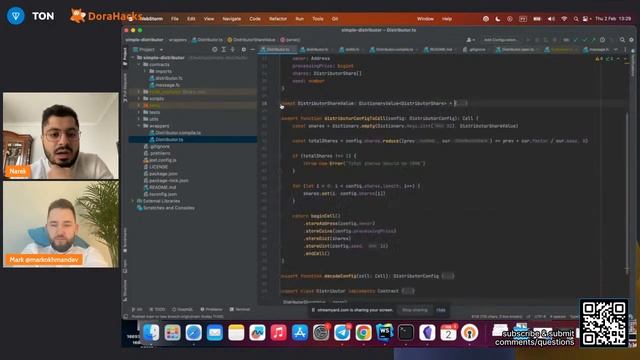Click the user account icon in toolbar

tap(470, 40)
